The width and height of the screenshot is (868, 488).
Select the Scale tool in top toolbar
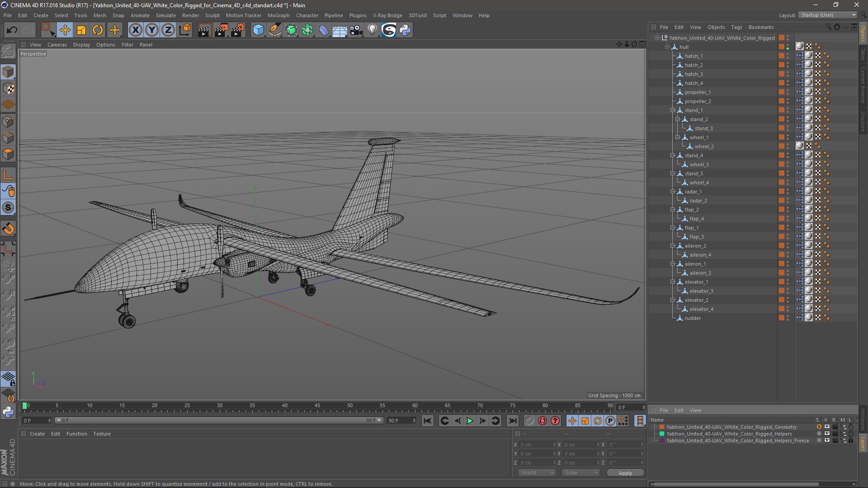click(81, 30)
